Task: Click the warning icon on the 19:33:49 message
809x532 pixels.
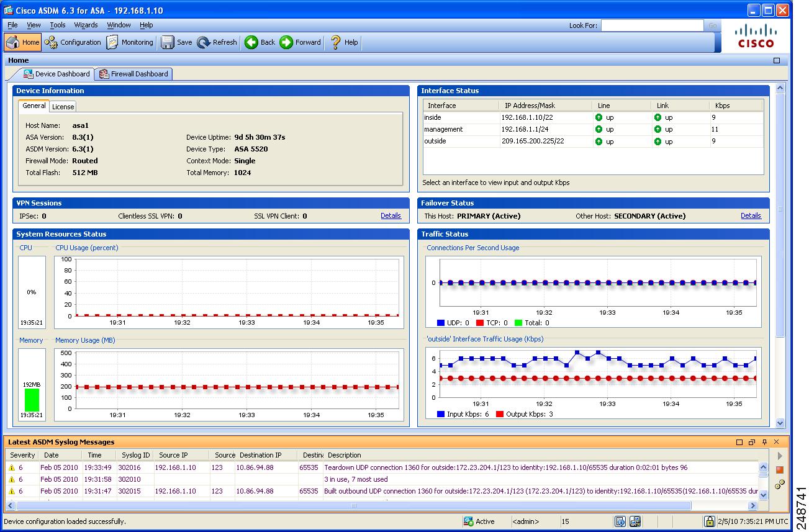Action: pyautogui.click(x=12, y=468)
